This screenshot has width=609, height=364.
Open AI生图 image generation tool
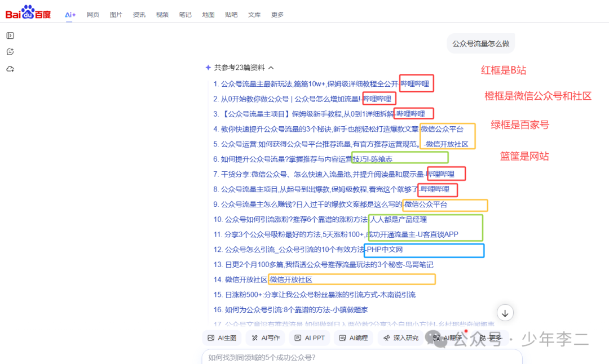[222, 338]
